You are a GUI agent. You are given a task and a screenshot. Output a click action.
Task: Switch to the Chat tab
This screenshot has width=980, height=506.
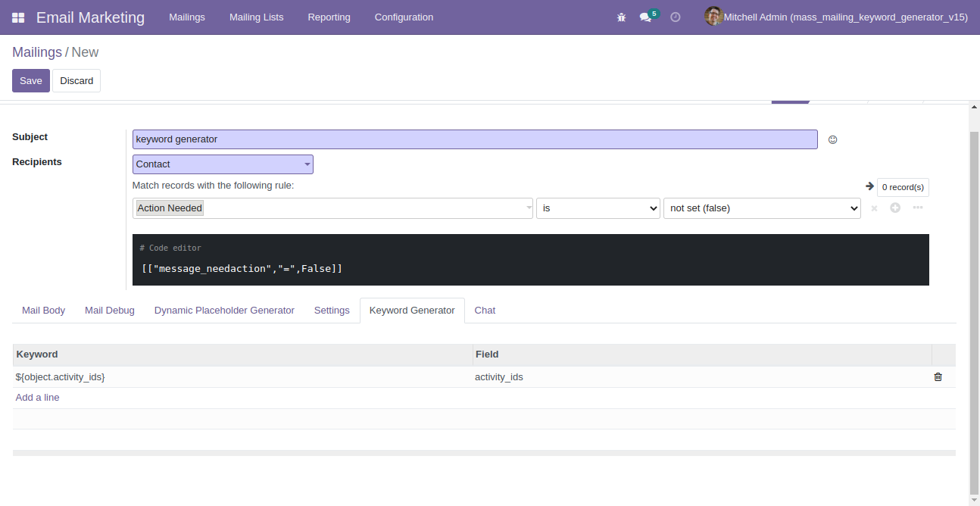coord(485,311)
